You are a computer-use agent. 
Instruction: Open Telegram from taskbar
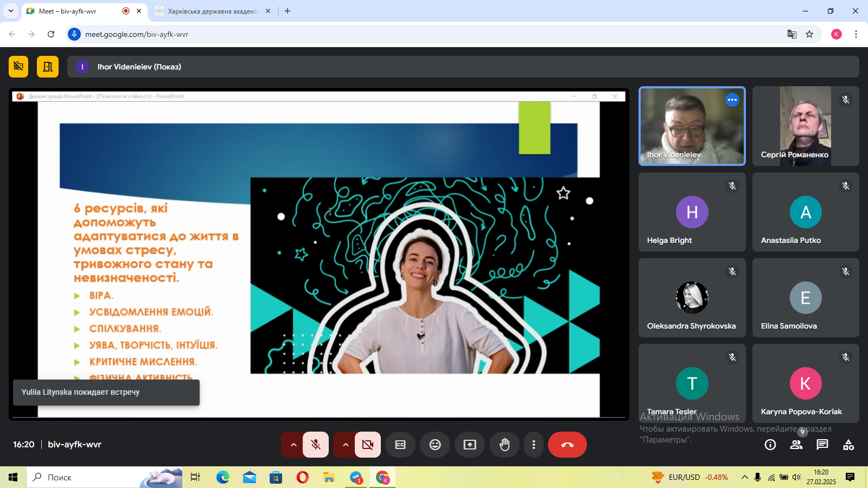[x=356, y=477]
